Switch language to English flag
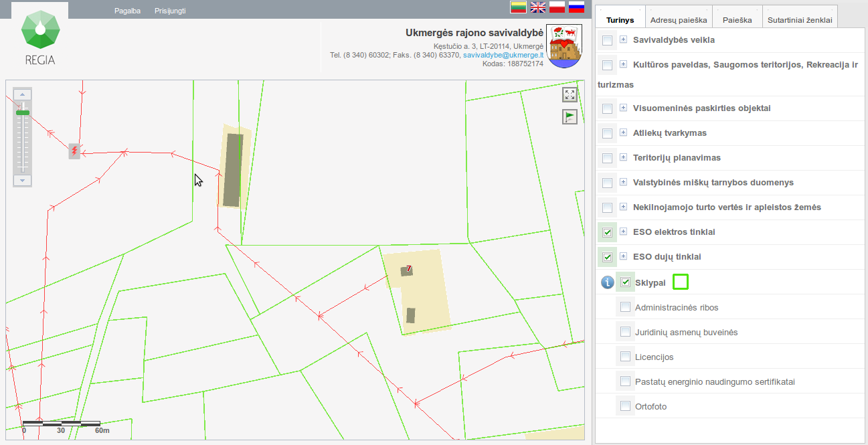This screenshot has width=868, height=445. point(538,7)
